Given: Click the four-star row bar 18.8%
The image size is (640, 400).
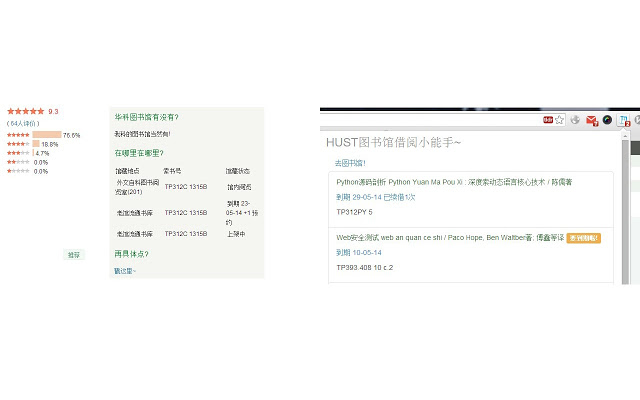Looking at the screenshot, I should (x=36, y=144).
